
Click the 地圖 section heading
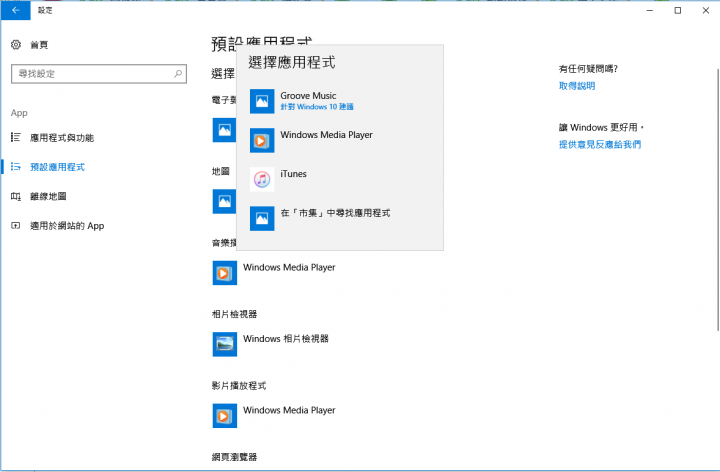click(220, 171)
